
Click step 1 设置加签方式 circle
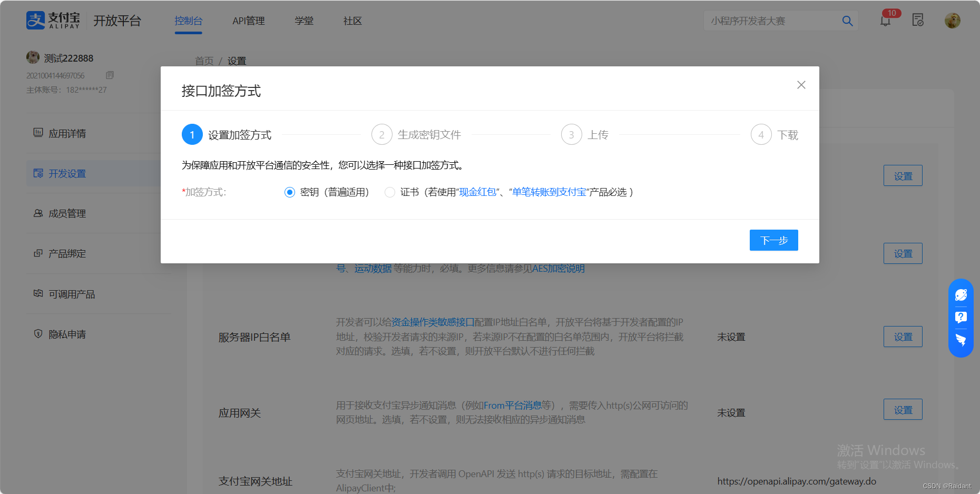coord(192,135)
